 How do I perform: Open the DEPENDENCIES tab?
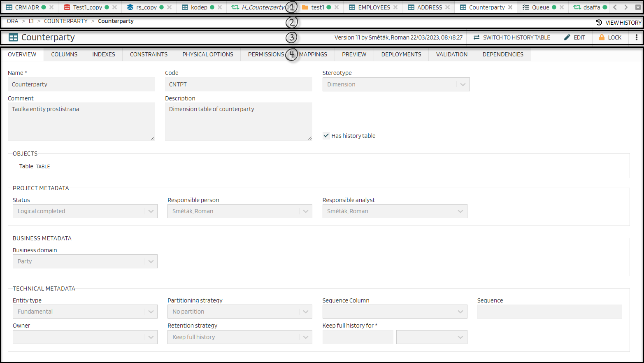click(x=503, y=54)
